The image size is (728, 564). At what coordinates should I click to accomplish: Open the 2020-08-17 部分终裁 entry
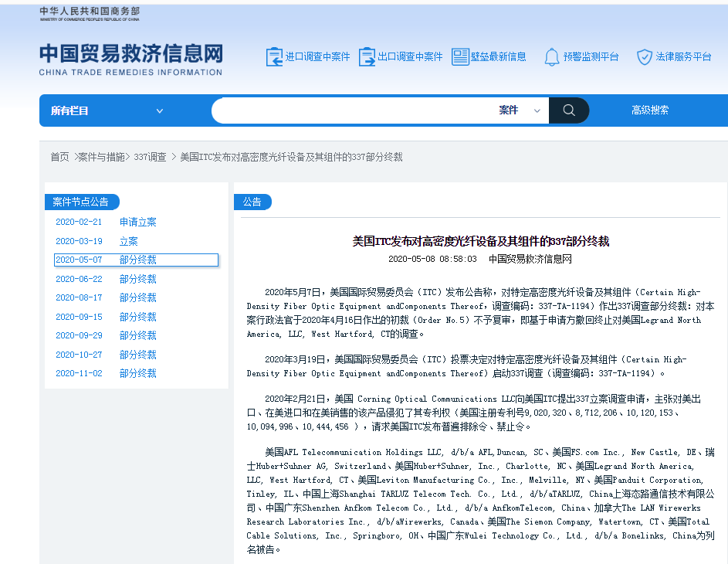(x=106, y=297)
